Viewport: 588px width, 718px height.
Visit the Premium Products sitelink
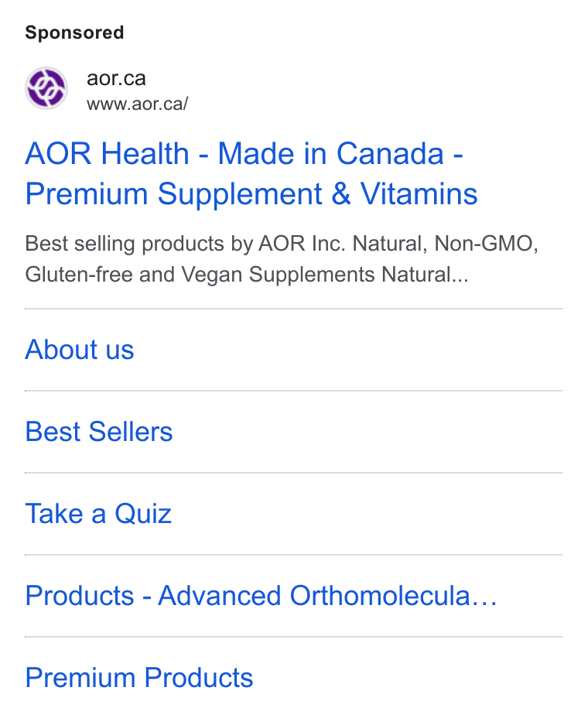[139, 678]
